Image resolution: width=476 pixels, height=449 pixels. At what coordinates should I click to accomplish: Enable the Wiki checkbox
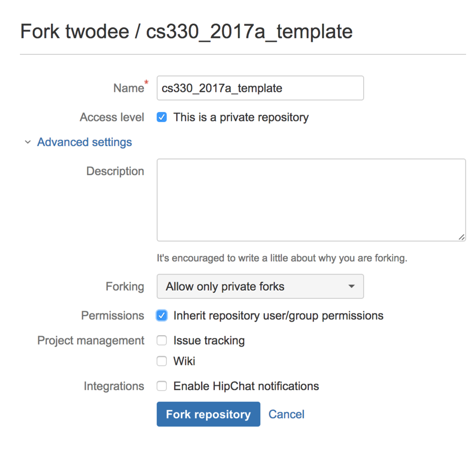pos(162,361)
